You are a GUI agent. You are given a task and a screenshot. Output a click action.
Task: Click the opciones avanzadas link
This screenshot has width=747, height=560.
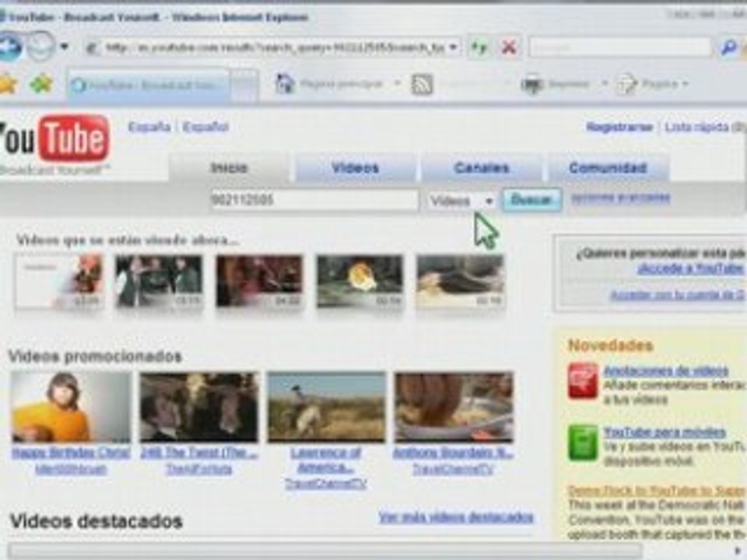point(620,197)
